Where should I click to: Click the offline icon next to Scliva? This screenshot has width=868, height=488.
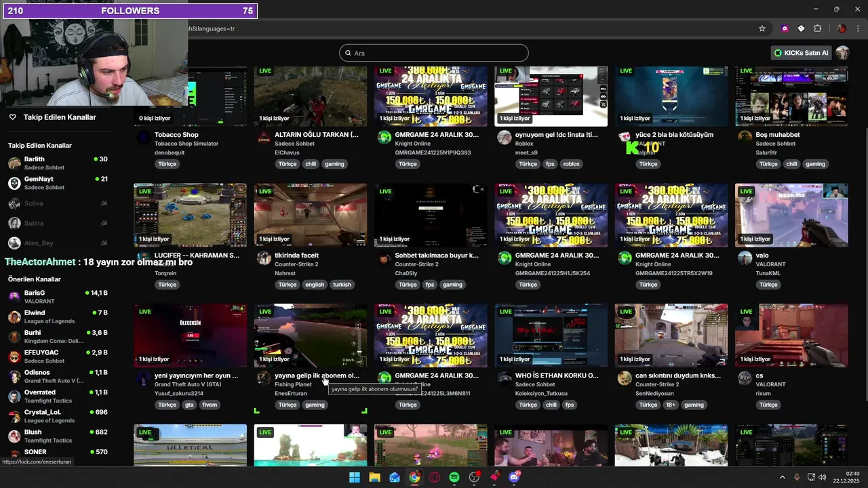tap(104, 203)
